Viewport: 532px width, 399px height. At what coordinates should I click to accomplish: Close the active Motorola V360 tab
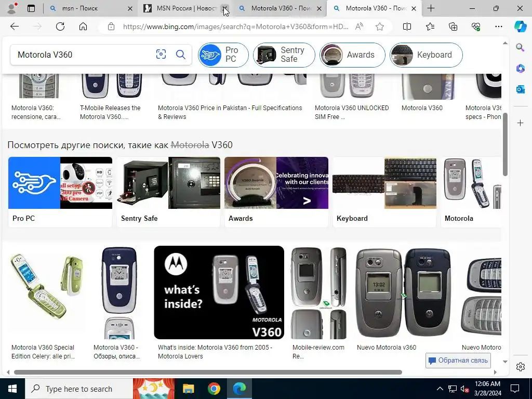click(x=414, y=8)
